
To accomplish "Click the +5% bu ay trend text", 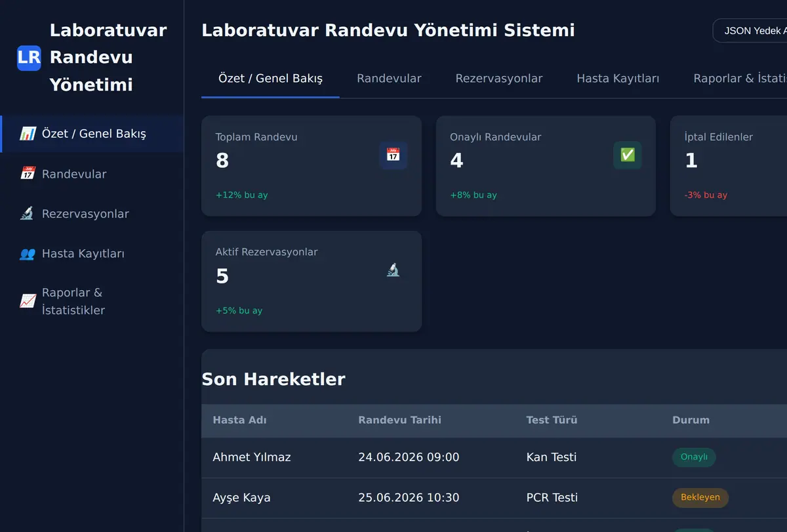I will click(x=239, y=311).
